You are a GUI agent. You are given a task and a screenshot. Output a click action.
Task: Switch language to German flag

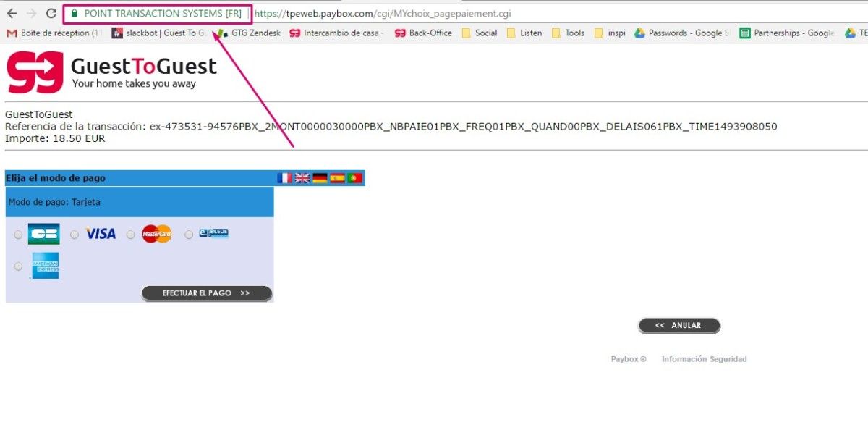click(x=320, y=178)
